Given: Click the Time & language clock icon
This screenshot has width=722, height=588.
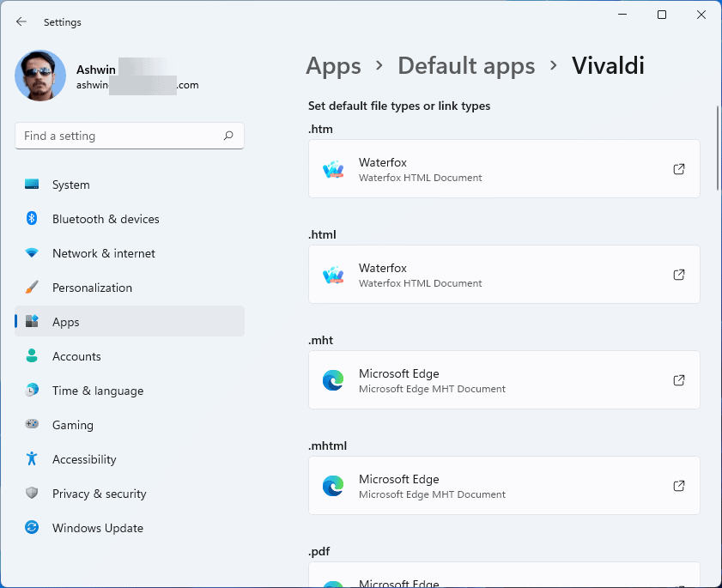Looking at the screenshot, I should 32,390.
